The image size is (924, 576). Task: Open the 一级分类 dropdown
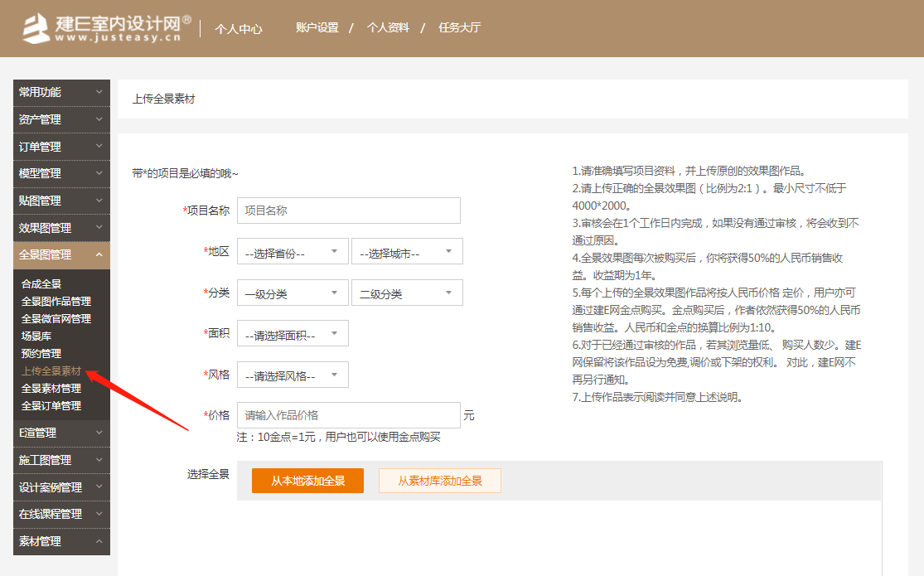point(293,293)
